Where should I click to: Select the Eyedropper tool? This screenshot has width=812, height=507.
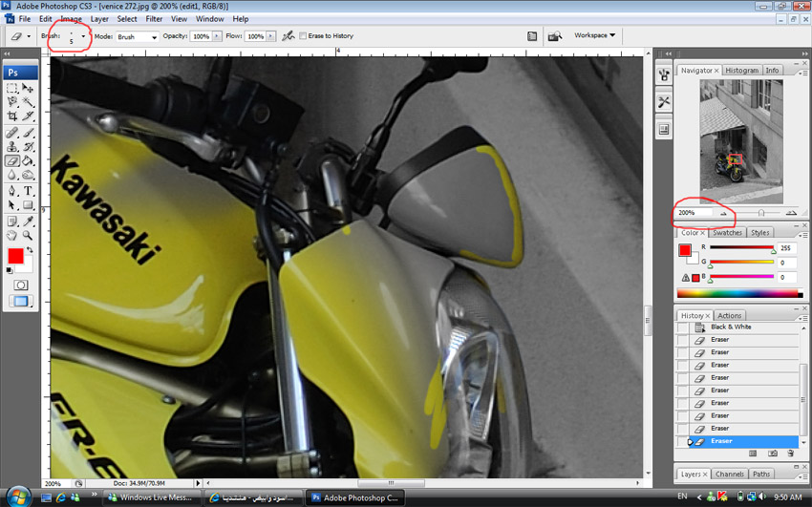[x=28, y=222]
